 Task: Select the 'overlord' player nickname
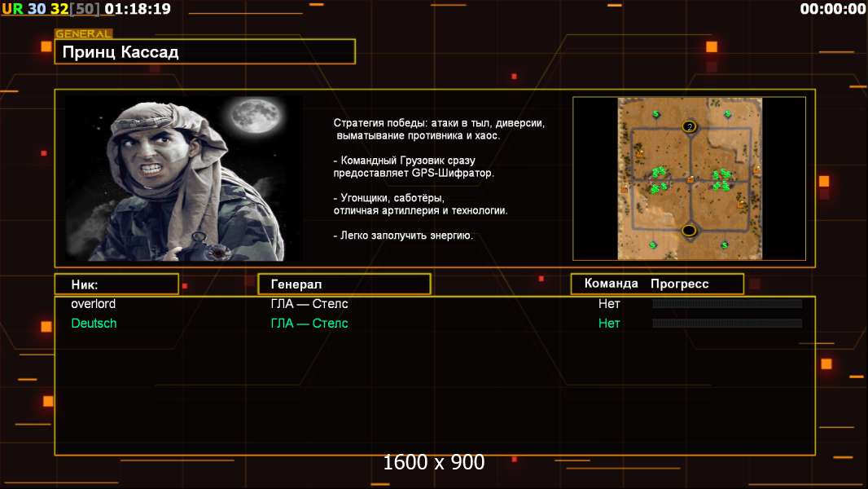pos(93,303)
